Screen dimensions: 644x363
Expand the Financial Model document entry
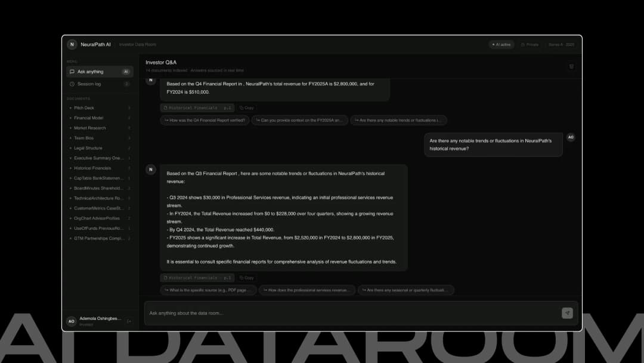click(100, 118)
